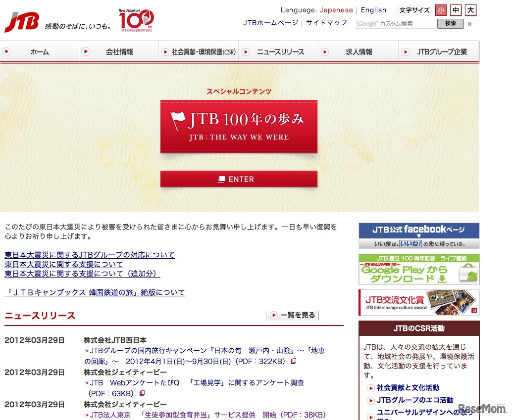Click 一覧を見る to view all news releases
This screenshot has height=420, width=513.
292,315
